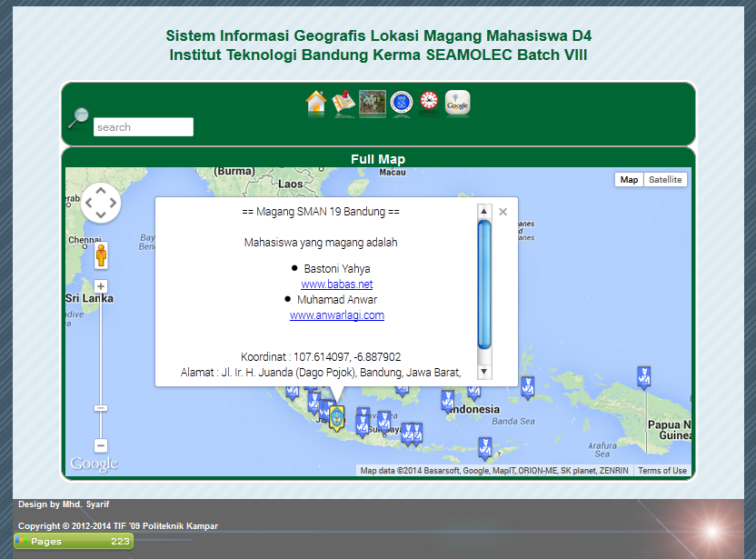
Task: Click the Full Map header bar
Action: click(378, 158)
